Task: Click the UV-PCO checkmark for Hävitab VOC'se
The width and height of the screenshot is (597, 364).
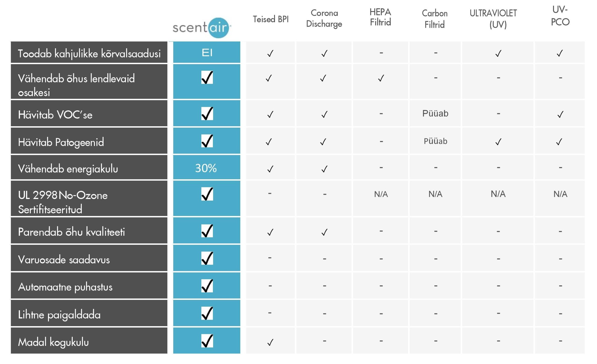Action: 560,114
